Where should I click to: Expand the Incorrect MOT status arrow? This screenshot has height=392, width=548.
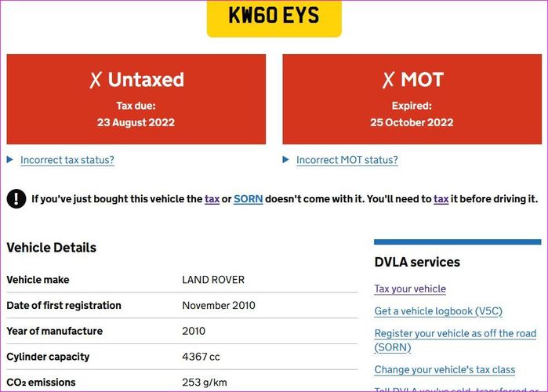[x=285, y=160]
